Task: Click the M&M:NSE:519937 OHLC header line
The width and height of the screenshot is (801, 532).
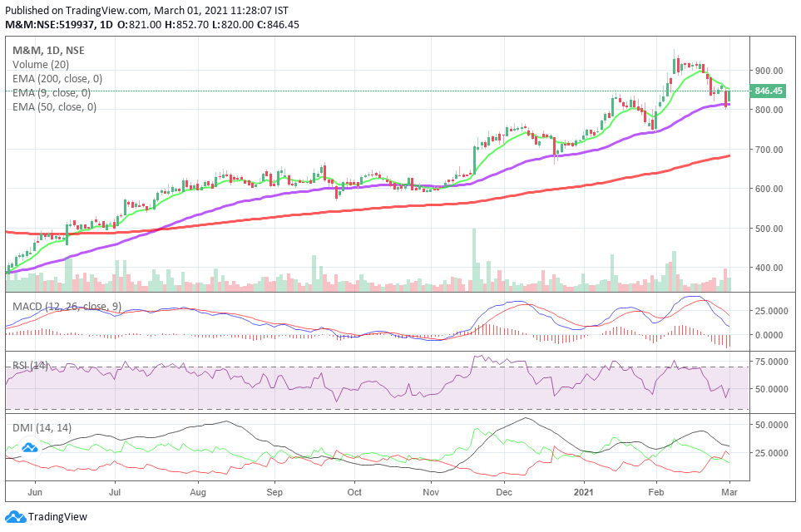Action: coord(152,24)
